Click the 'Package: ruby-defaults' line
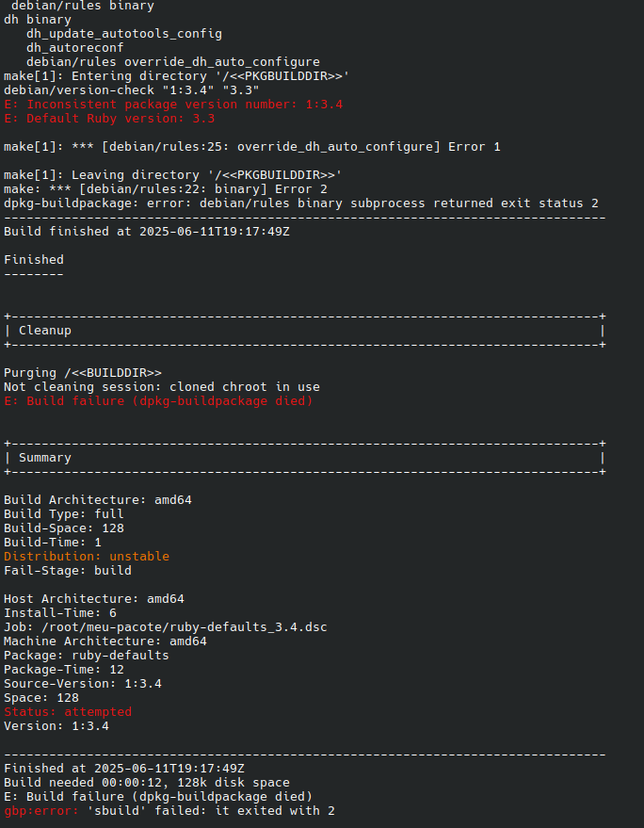 coord(87,656)
